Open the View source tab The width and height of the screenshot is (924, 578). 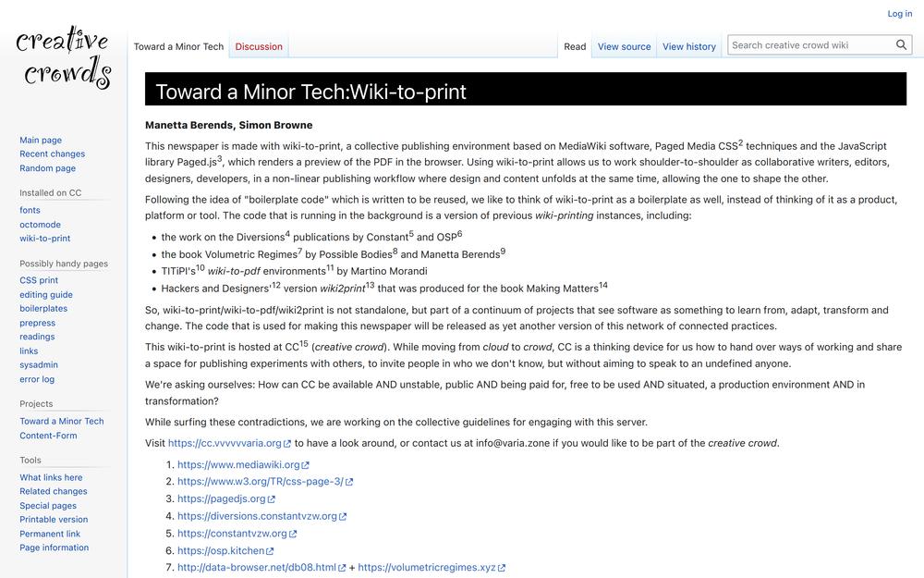[624, 46]
